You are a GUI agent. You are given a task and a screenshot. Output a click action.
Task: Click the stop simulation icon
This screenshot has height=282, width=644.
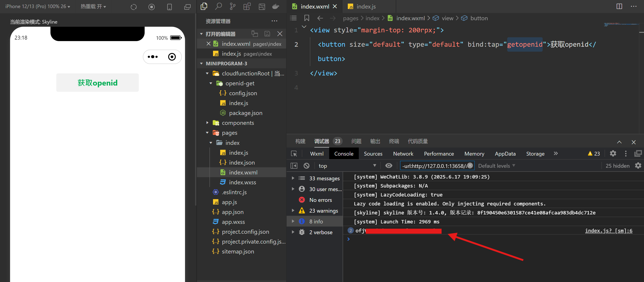click(x=152, y=7)
